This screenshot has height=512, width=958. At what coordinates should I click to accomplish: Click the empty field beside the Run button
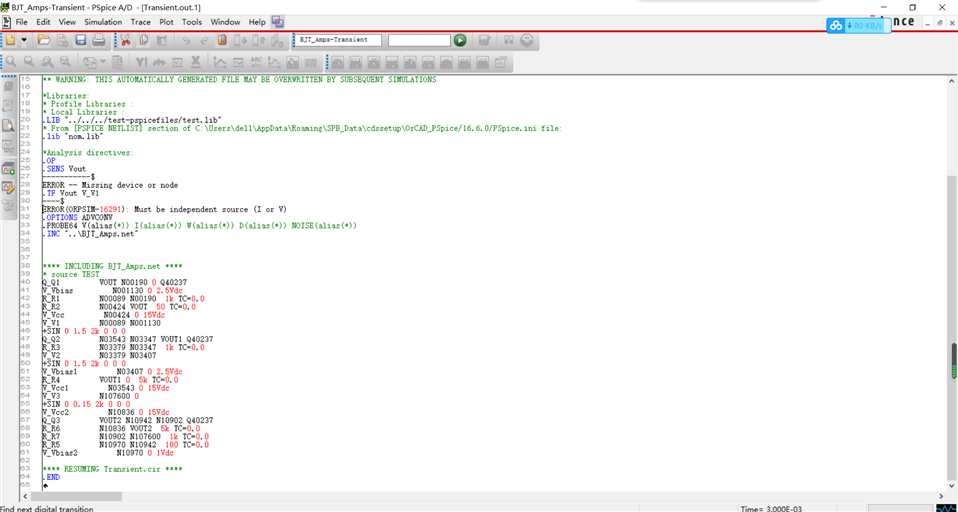click(x=419, y=40)
